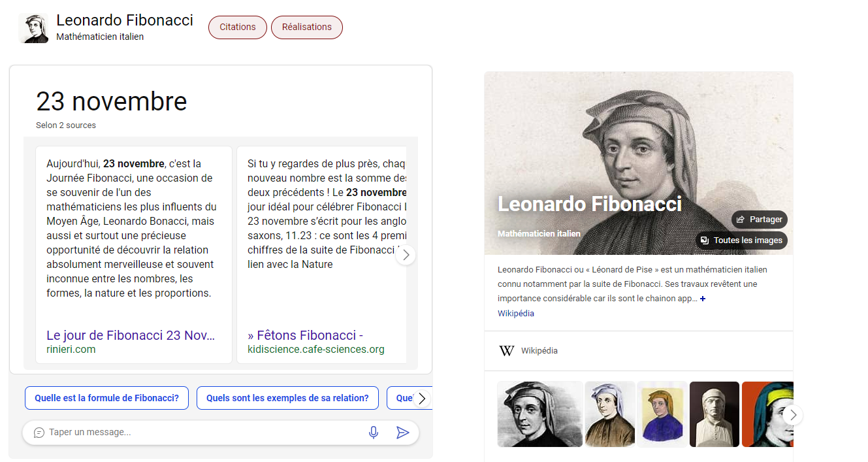868x462 pixels.
Task: Open the second Fibonacci portrait thumbnail
Action: tap(610, 414)
